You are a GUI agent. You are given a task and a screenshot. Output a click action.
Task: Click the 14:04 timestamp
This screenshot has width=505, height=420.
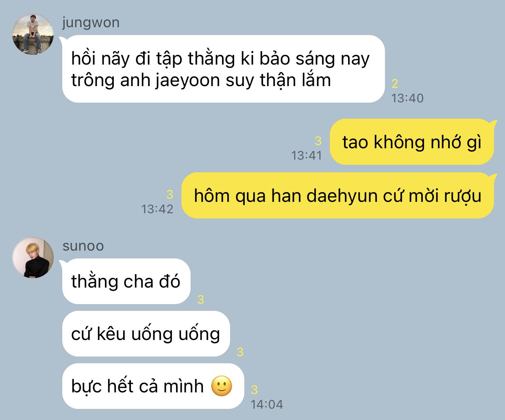click(x=267, y=404)
